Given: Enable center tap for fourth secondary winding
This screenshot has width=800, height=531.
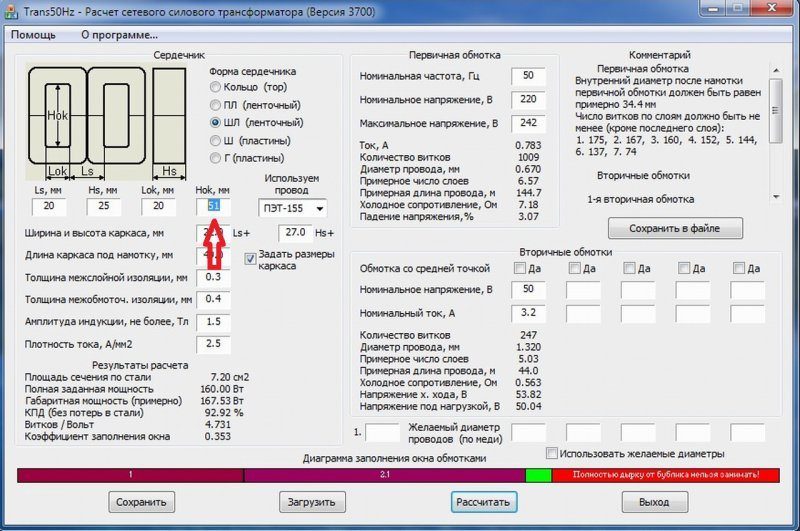Looking at the screenshot, I should (x=684, y=268).
